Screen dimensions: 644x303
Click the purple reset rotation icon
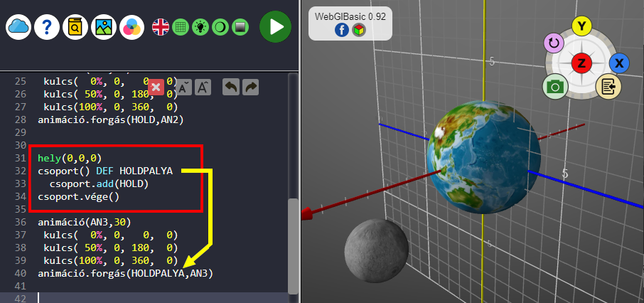[554, 43]
